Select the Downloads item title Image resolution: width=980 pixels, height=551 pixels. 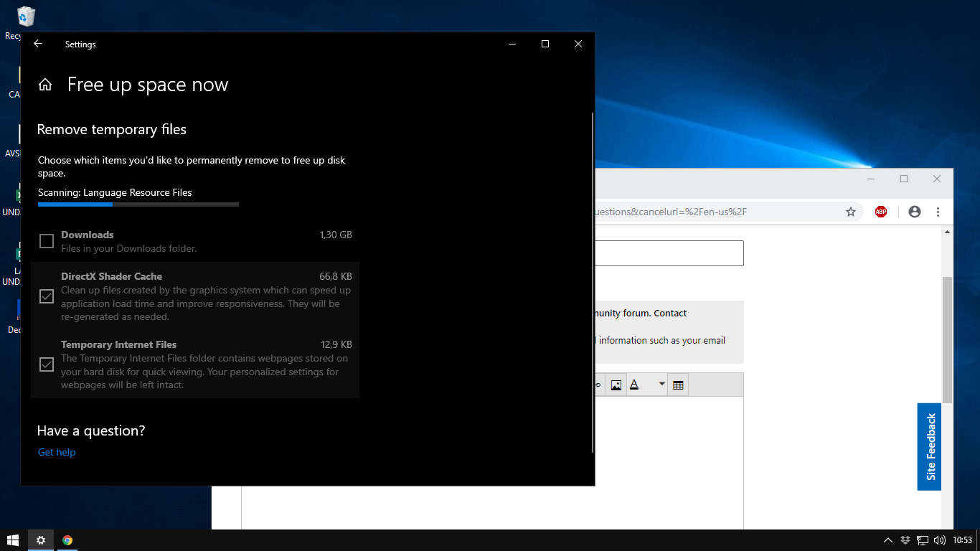(88, 235)
